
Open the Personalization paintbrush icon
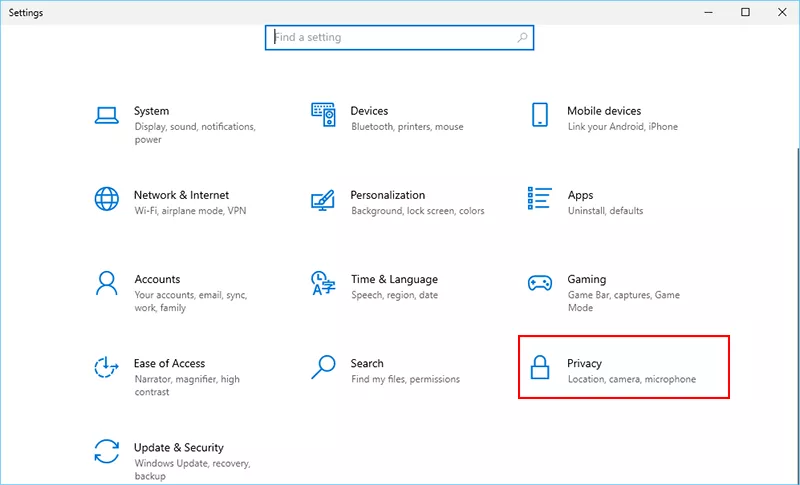pos(323,198)
